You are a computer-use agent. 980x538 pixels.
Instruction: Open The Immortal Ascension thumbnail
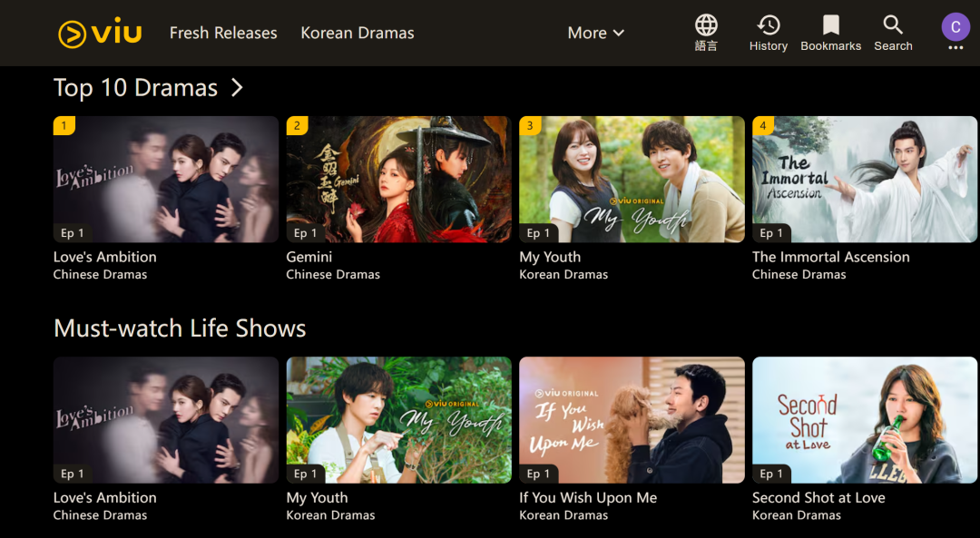coord(865,180)
